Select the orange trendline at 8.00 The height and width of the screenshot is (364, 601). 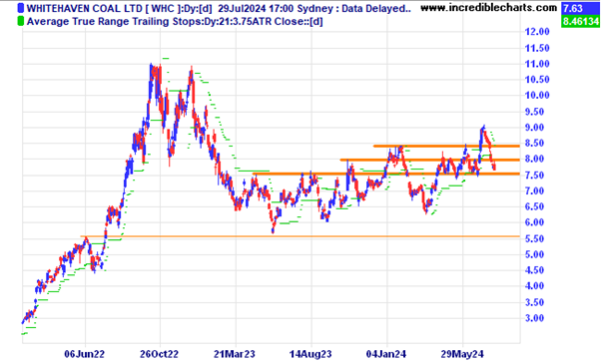pyautogui.click(x=429, y=160)
